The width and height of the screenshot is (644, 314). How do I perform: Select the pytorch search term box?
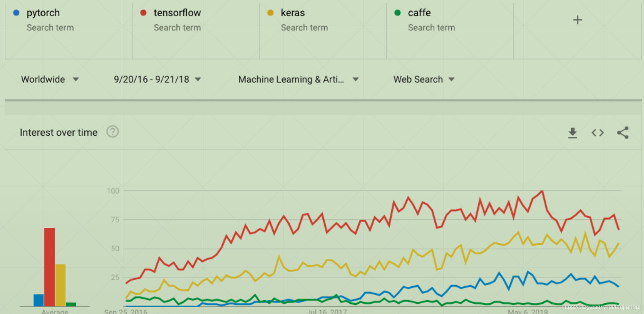(x=69, y=30)
